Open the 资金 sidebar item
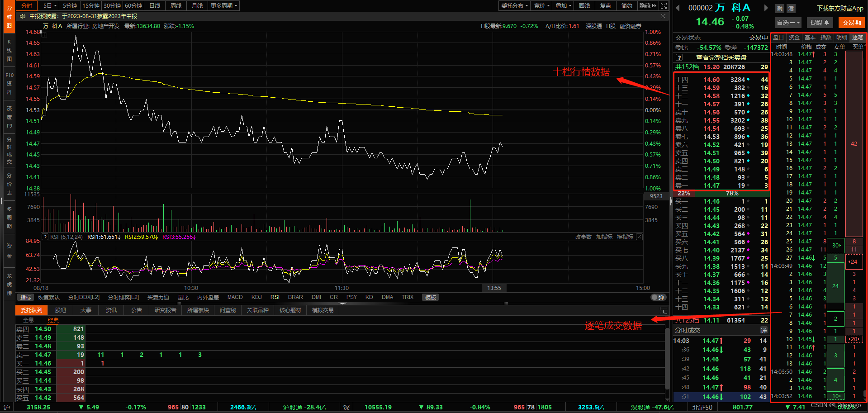The image size is (868, 413). coord(9,251)
